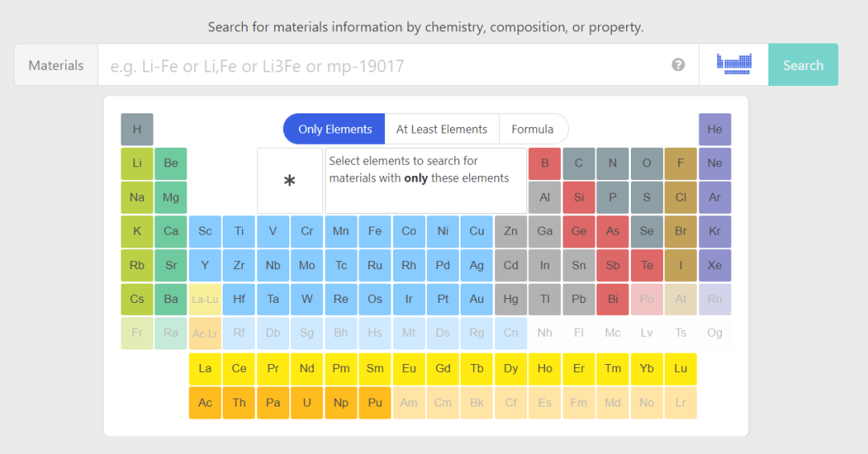
Task: Toggle the periodic table icon button
Action: pos(734,65)
